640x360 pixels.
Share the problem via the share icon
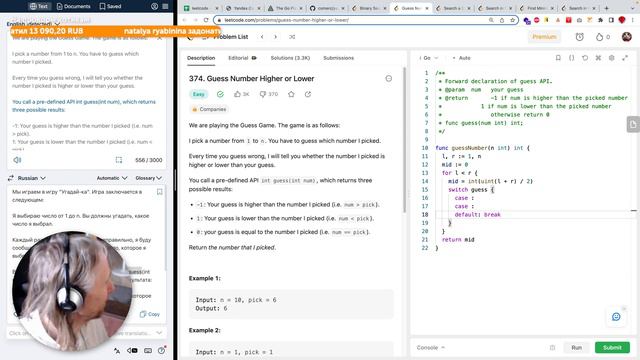[308, 94]
